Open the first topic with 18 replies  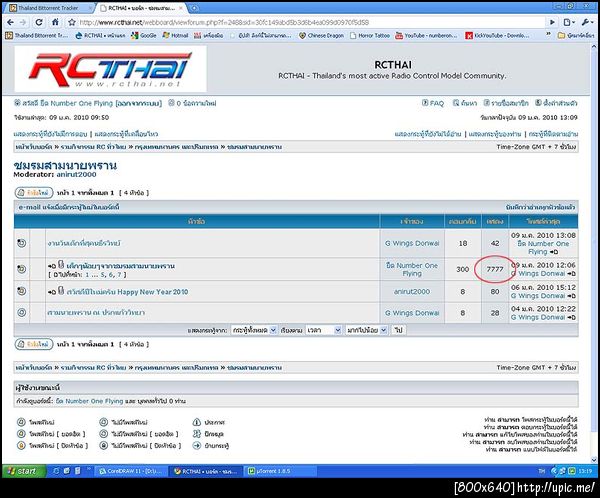tap(84, 243)
